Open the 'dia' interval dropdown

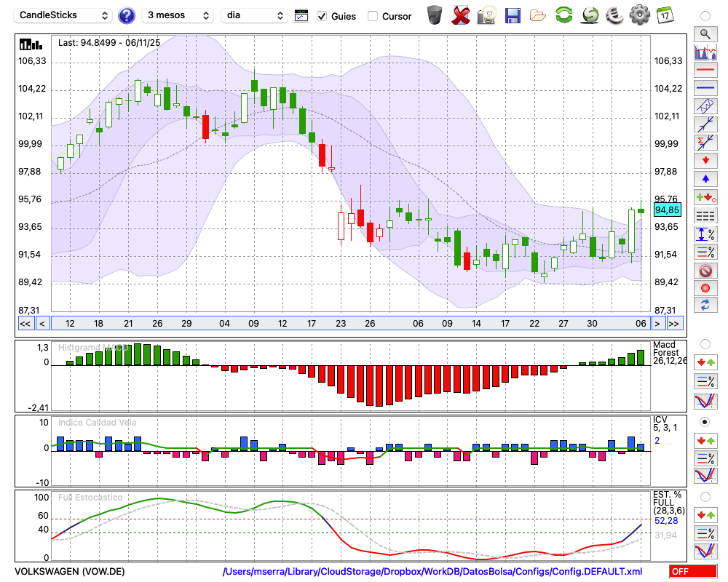click(254, 15)
